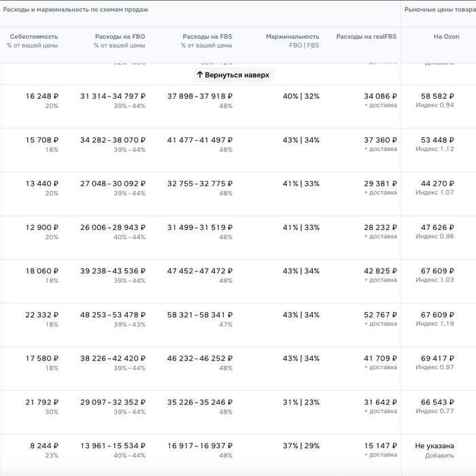Viewport: 476px width, 476px height.
Task: Click FBO expenses 48 253–53 478 ₽
Action: pos(112,315)
